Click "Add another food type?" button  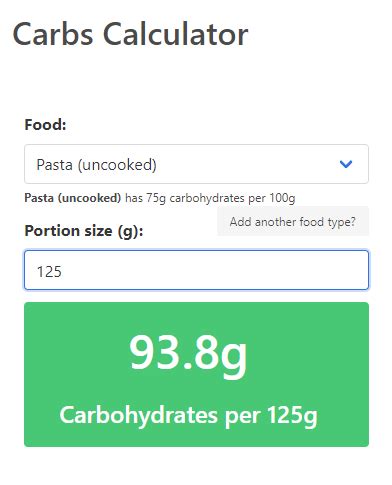point(293,221)
